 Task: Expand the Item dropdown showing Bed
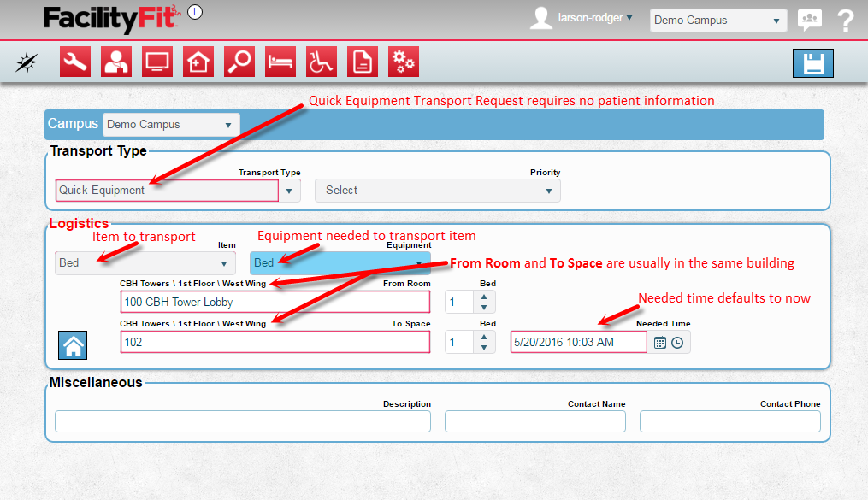pyautogui.click(x=145, y=263)
